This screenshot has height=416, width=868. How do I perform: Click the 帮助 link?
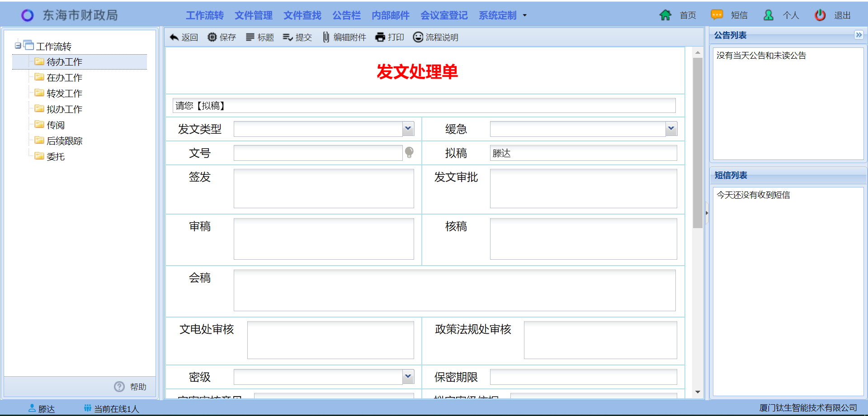pyautogui.click(x=138, y=387)
